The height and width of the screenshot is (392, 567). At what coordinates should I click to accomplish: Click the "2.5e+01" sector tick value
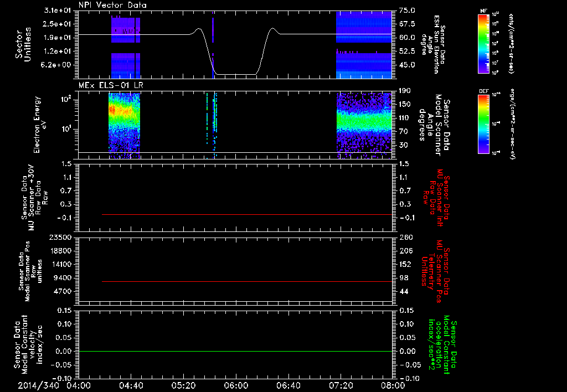tap(58, 24)
